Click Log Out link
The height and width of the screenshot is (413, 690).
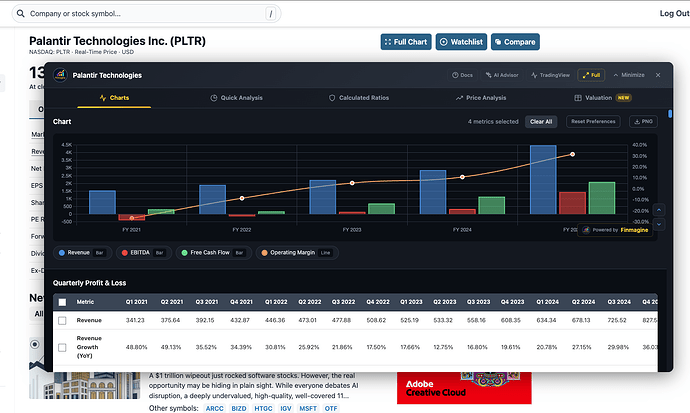click(674, 13)
